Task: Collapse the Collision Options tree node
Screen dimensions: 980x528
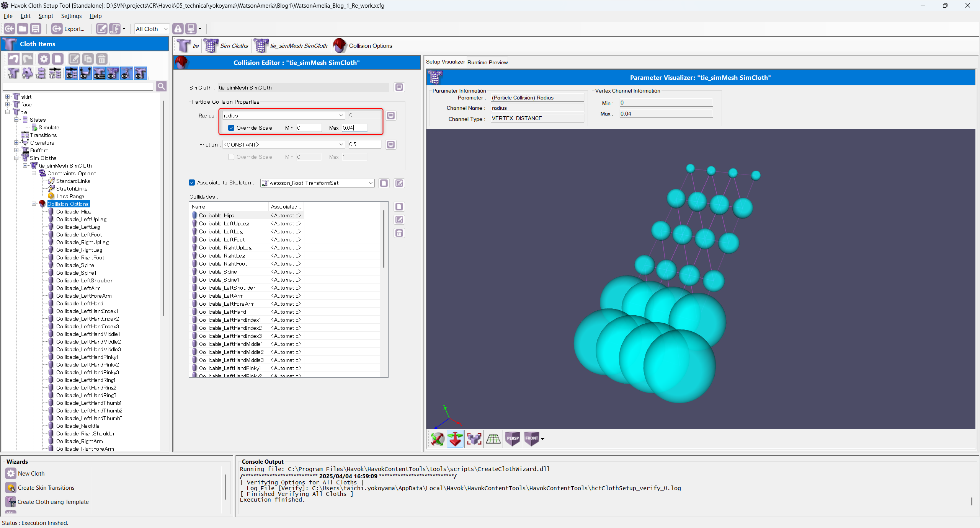Action: [34, 204]
